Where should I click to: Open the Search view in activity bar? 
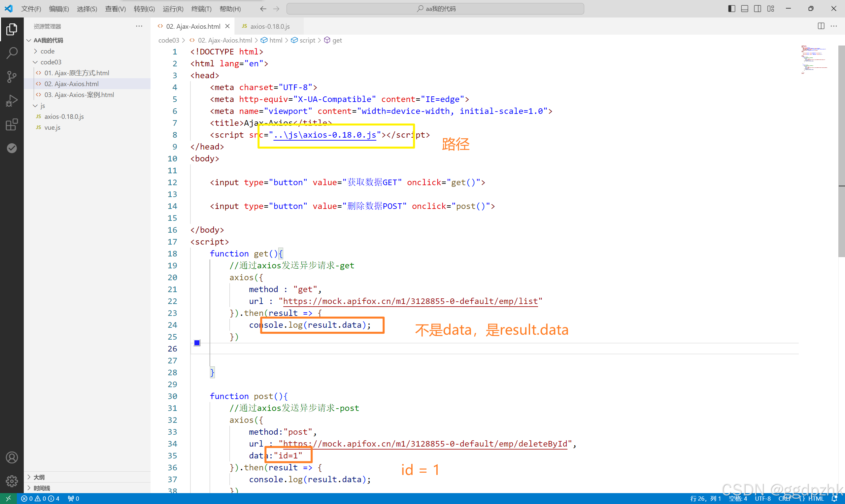[12, 53]
